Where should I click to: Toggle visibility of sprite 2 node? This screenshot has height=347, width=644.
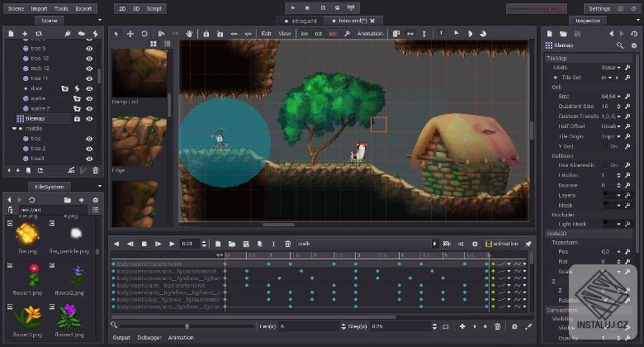click(89, 108)
